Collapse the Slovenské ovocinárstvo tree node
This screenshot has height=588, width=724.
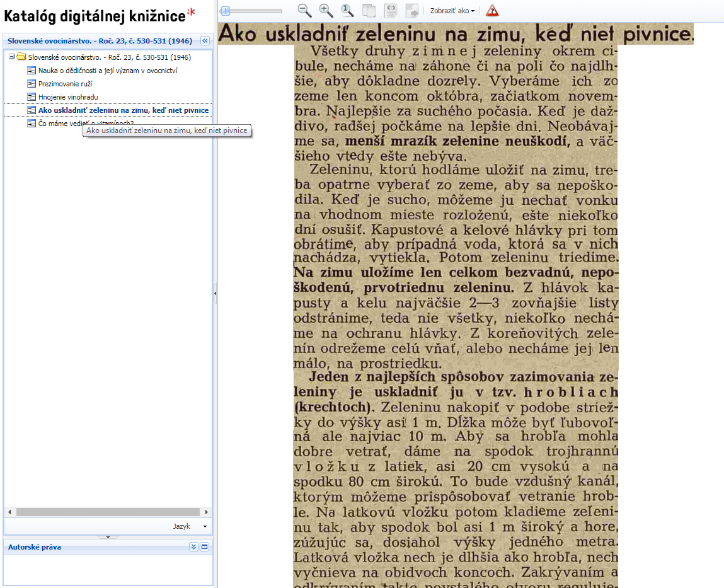coord(11,57)
